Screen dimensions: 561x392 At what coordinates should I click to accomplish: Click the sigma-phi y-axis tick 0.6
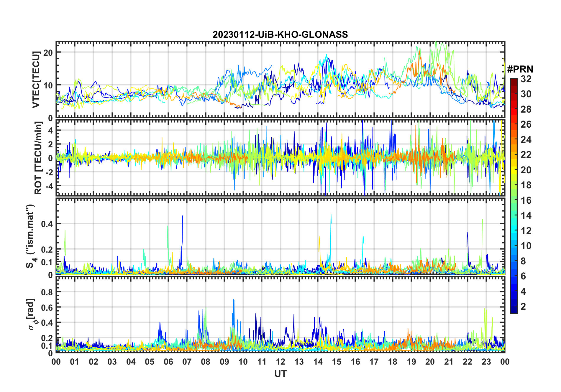(47, 307)
